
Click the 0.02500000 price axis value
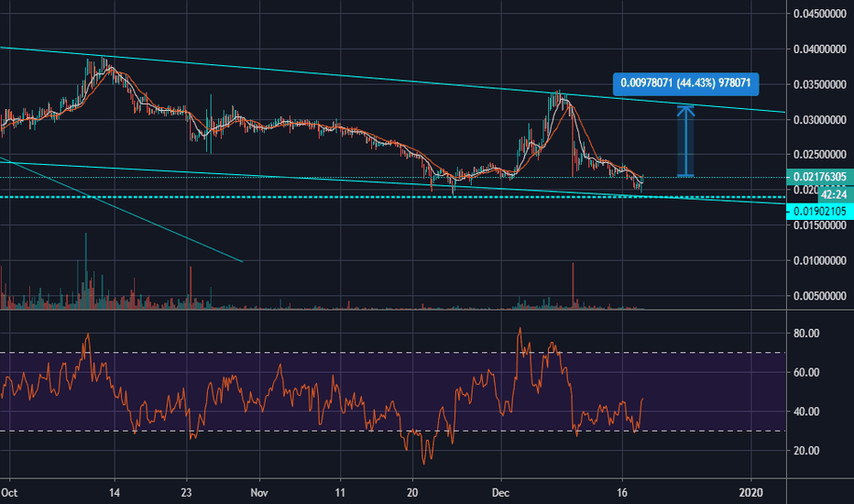[x=820, y=155]
